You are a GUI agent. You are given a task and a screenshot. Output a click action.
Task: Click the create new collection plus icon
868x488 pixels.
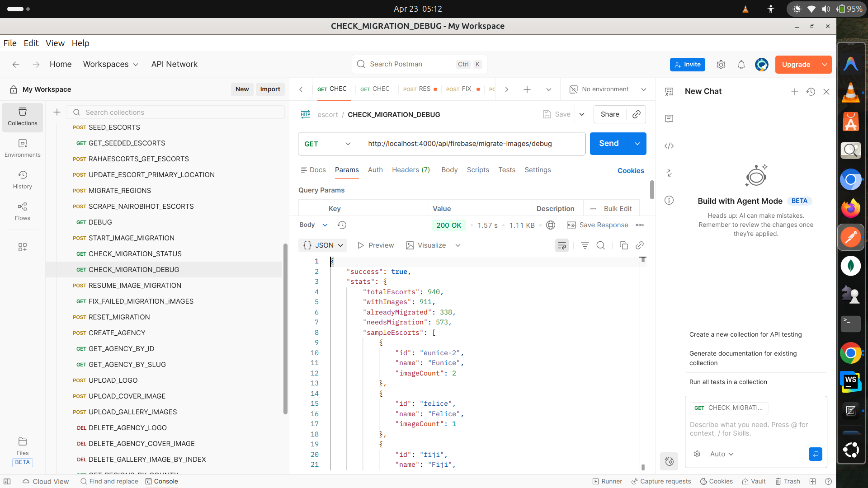pyautogui.click(x=57, y=112)
